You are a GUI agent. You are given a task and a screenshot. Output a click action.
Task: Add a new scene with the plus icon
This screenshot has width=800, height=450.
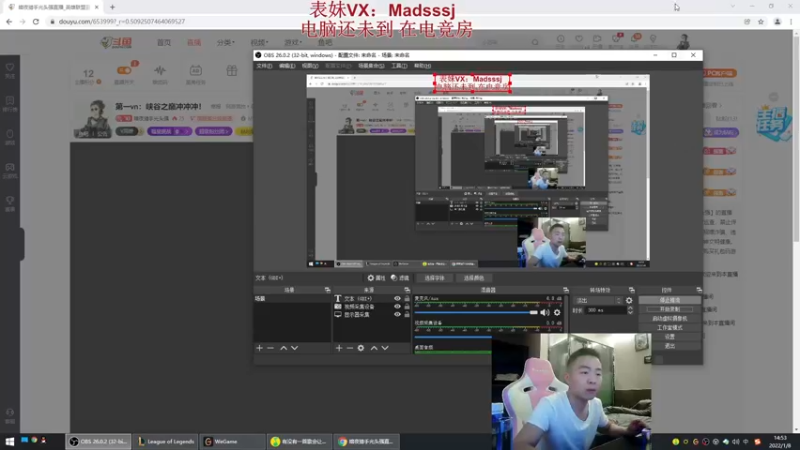[x=259, y=348]
